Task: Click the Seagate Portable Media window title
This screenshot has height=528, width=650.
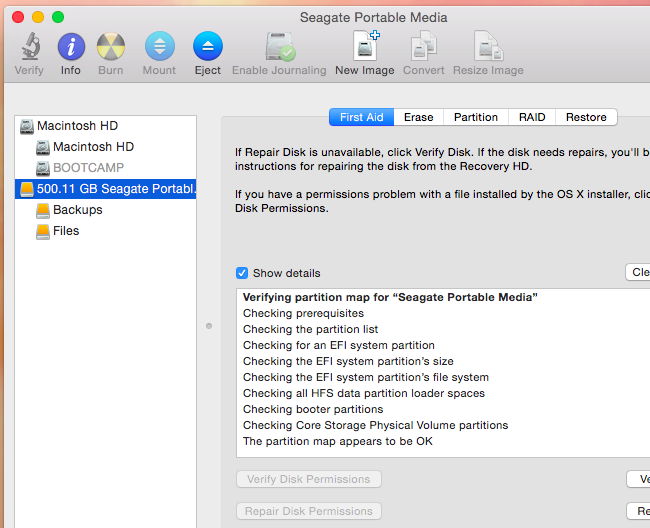Action: pos(374,17)
